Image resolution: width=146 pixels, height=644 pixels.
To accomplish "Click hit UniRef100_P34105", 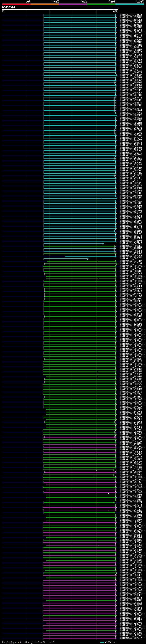I will (x=131, y=241).
